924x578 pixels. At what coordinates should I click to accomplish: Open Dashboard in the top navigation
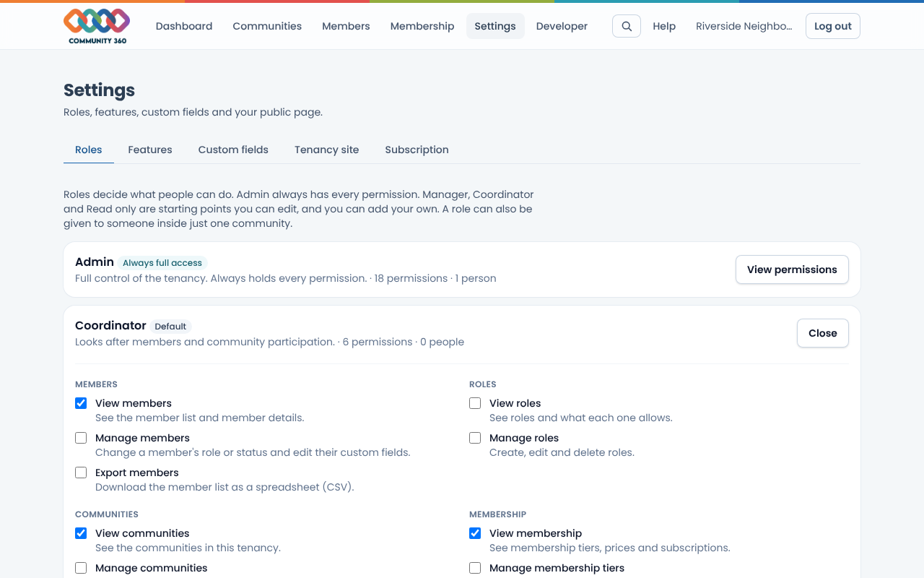tap(184, 26)
